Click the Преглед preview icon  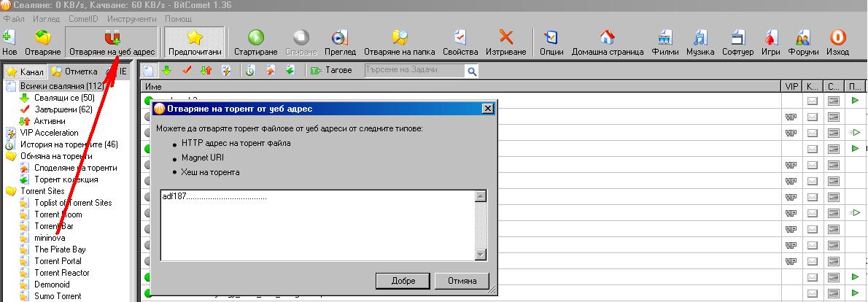339,38
